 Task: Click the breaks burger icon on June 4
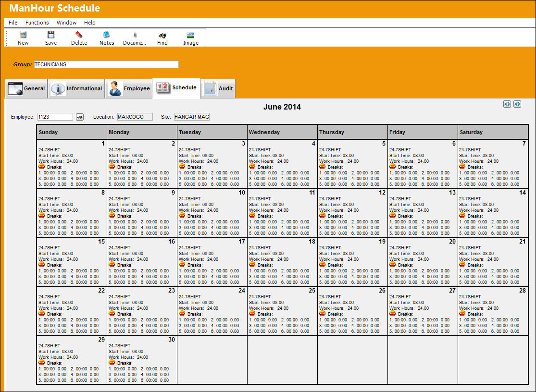[x=252, y=167]
